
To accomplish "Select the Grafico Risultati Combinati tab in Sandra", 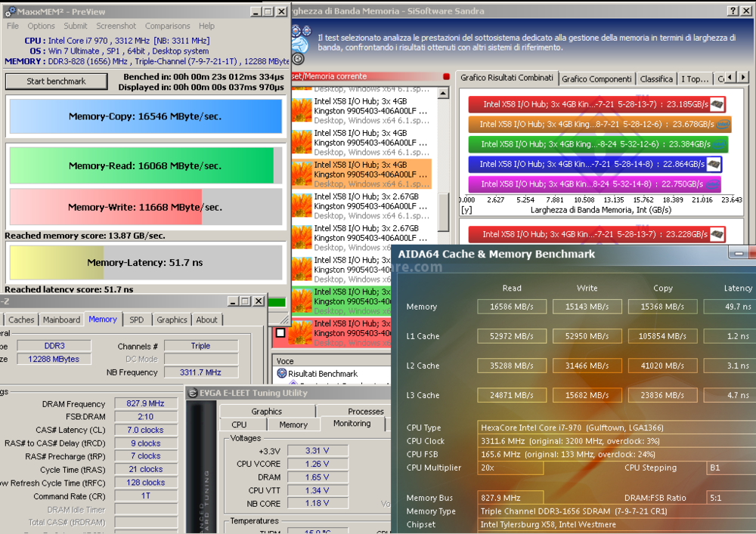I will [x=507, y=78].
